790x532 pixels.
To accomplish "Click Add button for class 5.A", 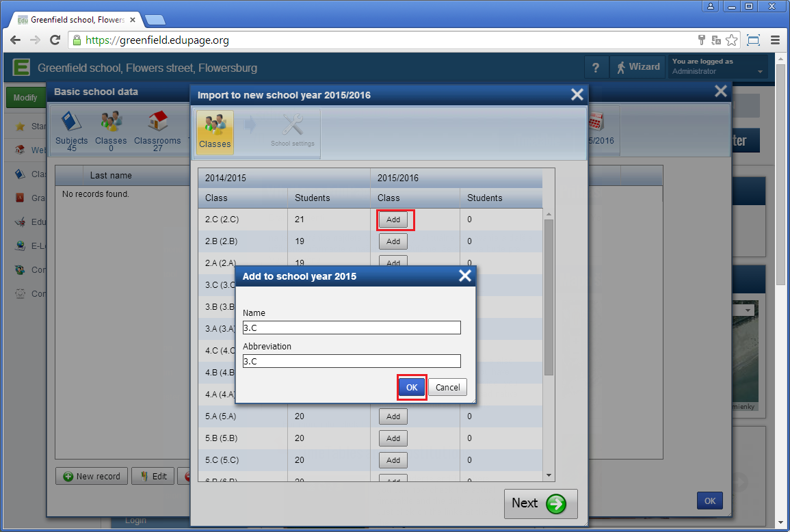I will coord(393,416).
